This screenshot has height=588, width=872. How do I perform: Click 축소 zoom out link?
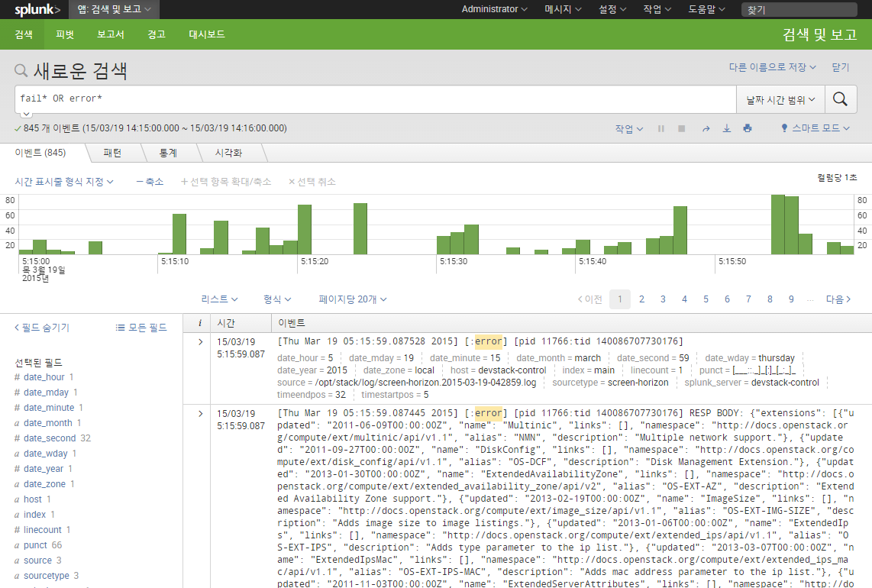(150, 182)
